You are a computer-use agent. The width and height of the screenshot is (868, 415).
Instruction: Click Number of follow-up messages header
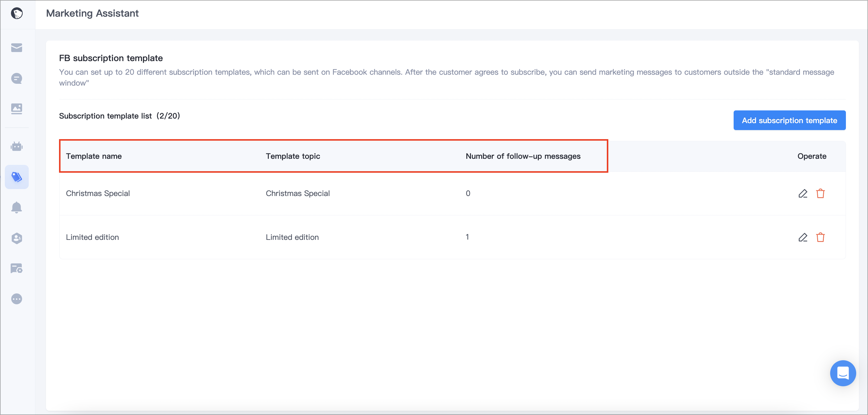(x=523, y=156)
